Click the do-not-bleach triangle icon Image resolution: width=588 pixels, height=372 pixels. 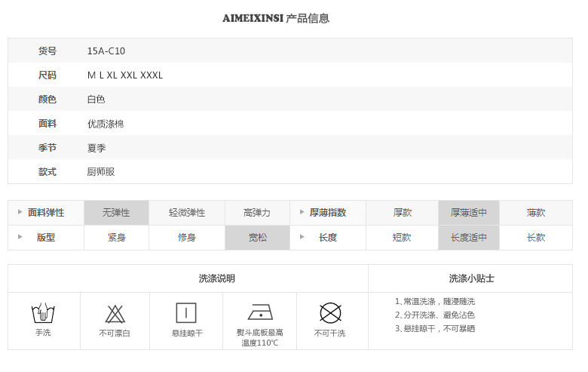click(115, 314)
